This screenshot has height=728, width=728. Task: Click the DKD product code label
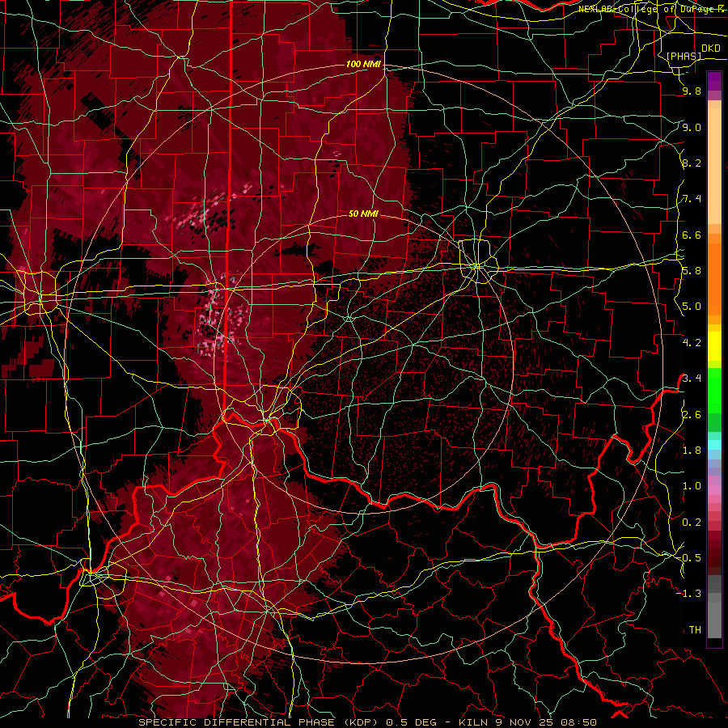[711, 49]
